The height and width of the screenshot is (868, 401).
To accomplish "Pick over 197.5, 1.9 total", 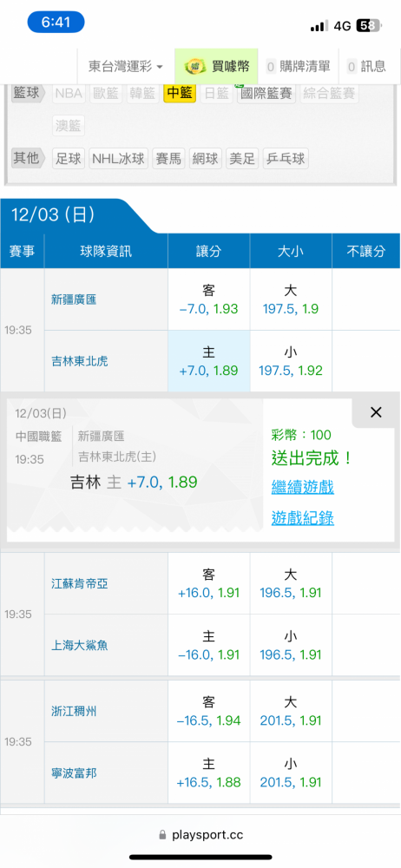I will [291, 299].
